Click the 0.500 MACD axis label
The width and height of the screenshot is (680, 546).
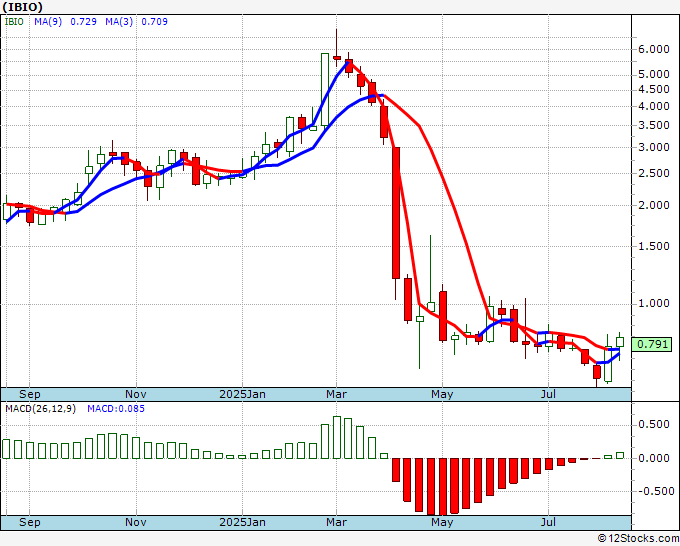(x=654, y=425)
